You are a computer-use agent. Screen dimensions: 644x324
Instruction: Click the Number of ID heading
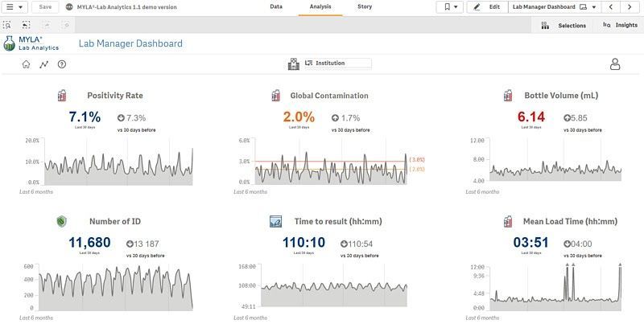click(x=115, y=221)
